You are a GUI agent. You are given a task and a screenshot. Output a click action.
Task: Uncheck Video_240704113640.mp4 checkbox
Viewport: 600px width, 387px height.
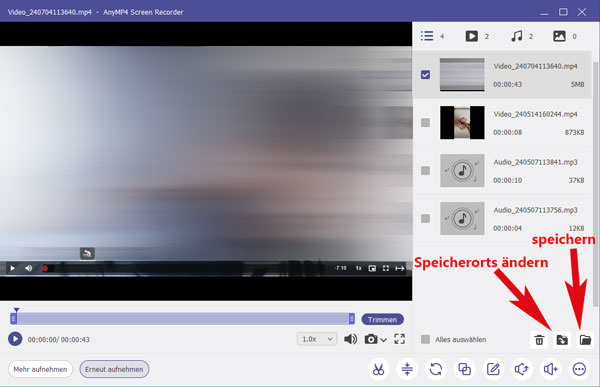426,75
